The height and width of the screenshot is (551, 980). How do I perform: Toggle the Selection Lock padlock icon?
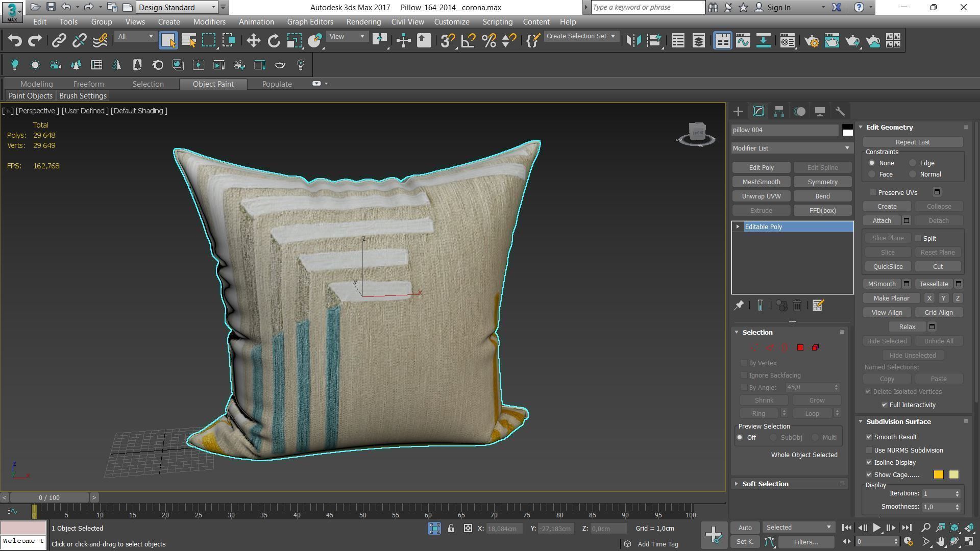point(451,529)
